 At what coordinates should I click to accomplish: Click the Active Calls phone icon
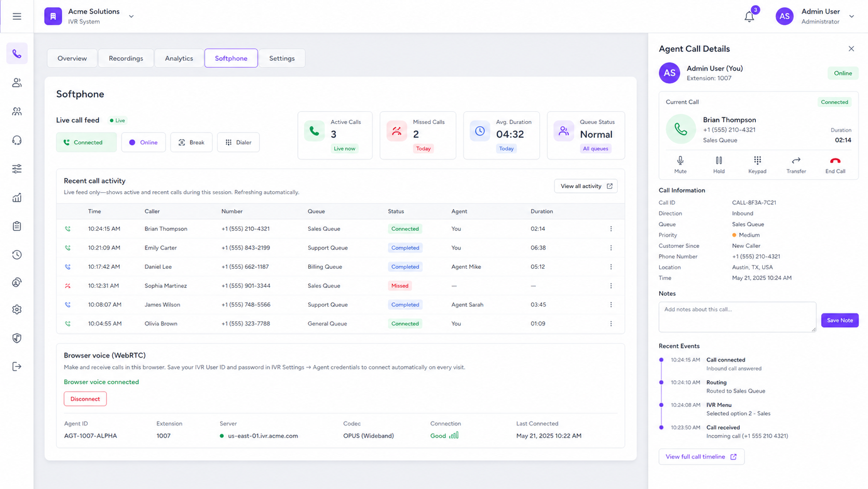pos(314,131)
